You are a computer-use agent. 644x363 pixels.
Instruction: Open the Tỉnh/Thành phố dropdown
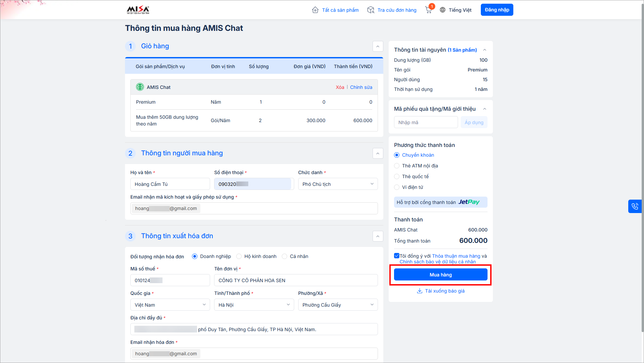[254, 305]
